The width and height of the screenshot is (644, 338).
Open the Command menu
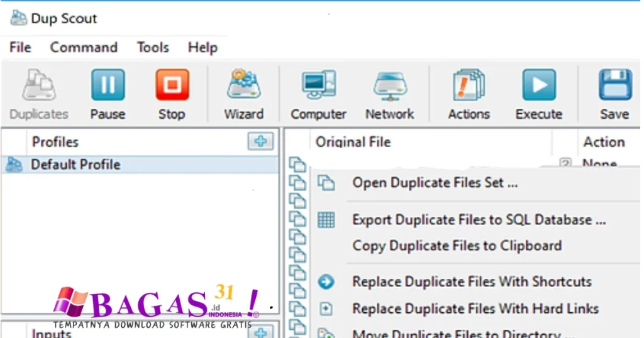pos(84,48)
